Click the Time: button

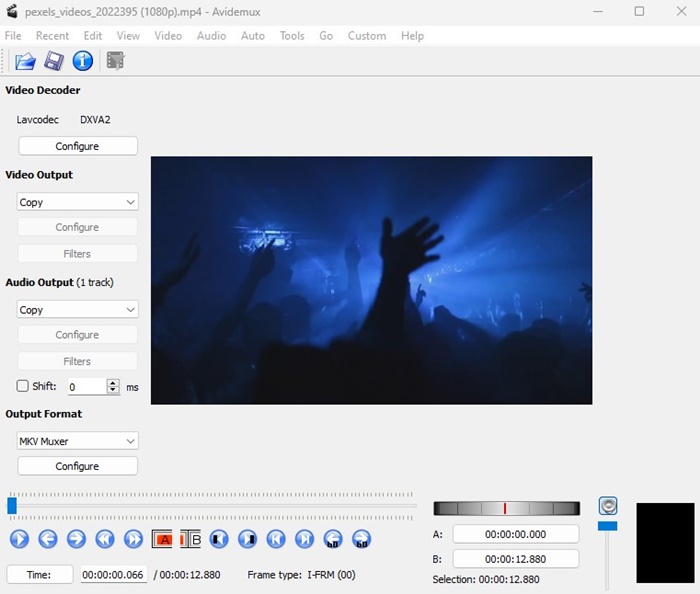40,574
